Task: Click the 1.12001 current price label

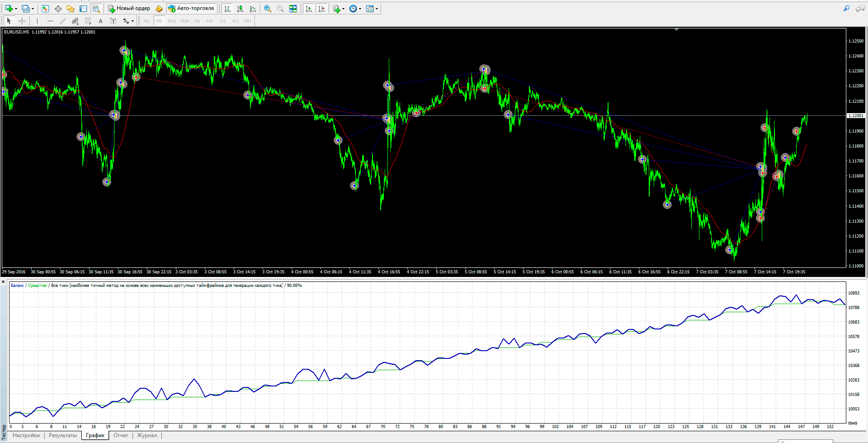Action: point(855,116)
